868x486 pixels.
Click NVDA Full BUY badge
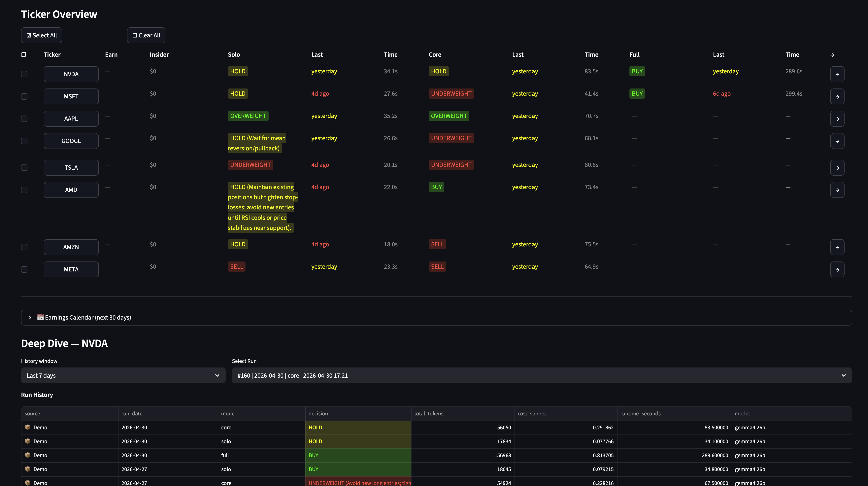pyautogui.click(x=637, y=71)
